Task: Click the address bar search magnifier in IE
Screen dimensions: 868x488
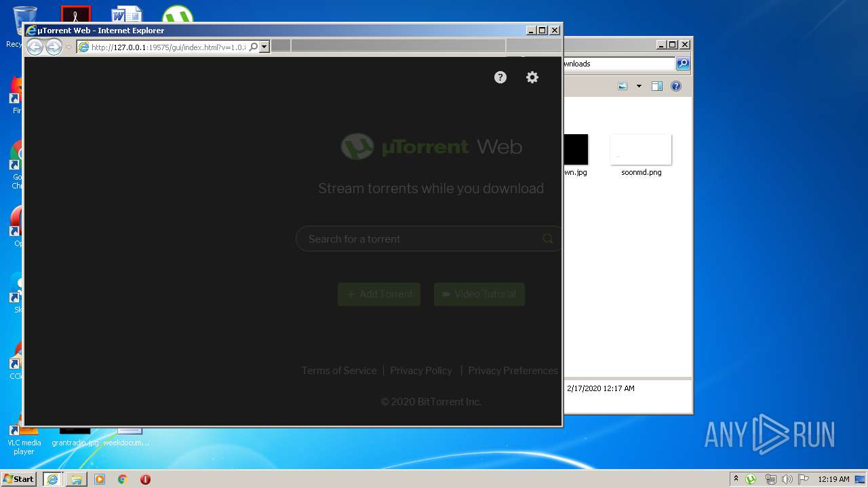Action: click(254, 47)
